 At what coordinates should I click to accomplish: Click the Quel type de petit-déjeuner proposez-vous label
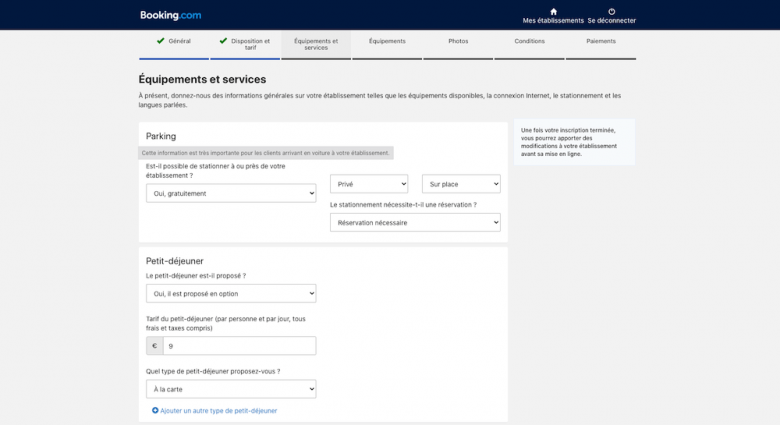(213, 371)
